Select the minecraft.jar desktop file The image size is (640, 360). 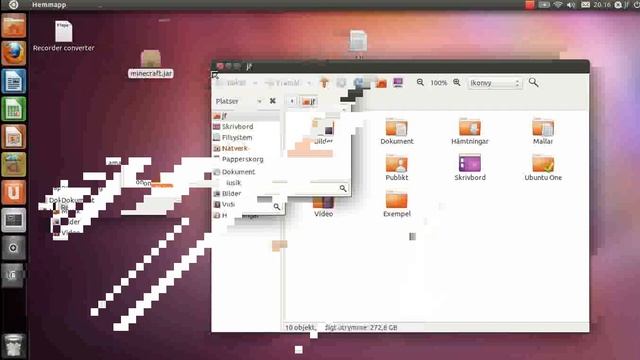point(151,64)
